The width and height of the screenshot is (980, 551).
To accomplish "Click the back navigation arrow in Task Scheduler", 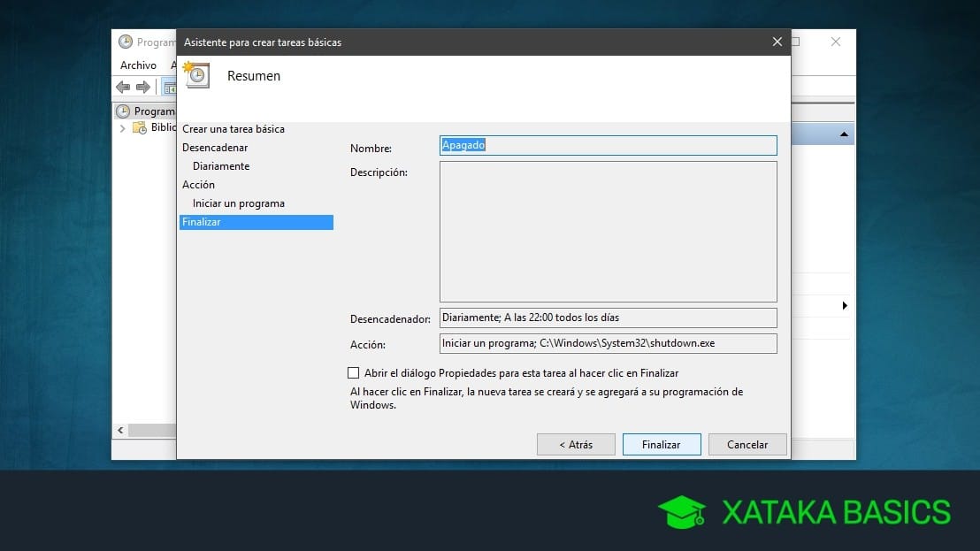I will pyautogui.click(x=122, y=87).
